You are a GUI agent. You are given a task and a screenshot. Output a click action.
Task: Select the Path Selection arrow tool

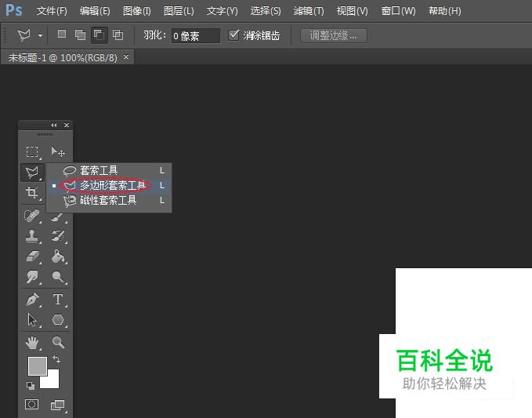tap(32, 320)
